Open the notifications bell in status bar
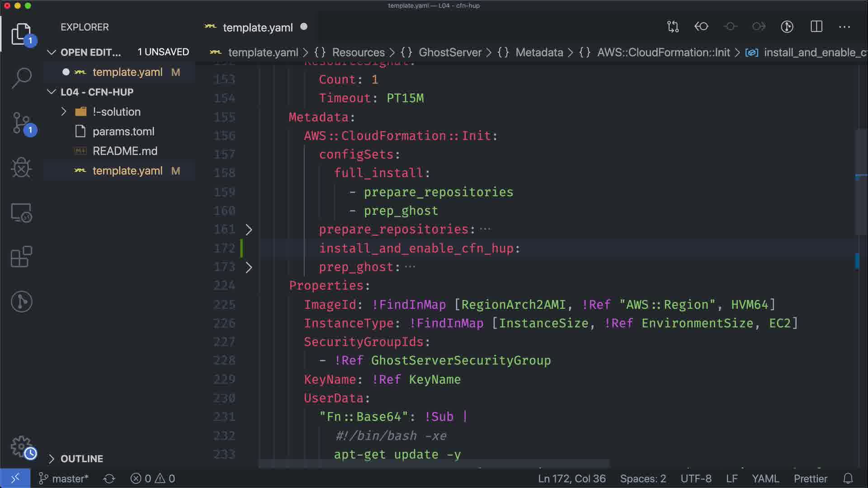This screenshot has width=868, height=488. click(848, 479)
